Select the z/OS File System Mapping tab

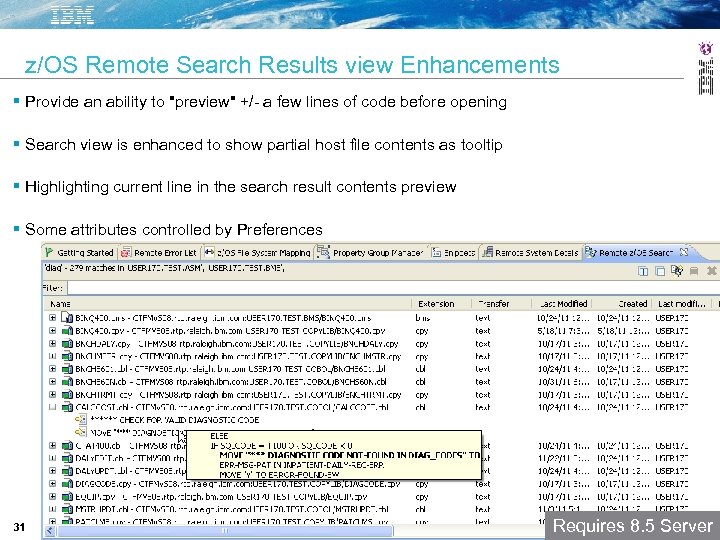tap(257, 253)
